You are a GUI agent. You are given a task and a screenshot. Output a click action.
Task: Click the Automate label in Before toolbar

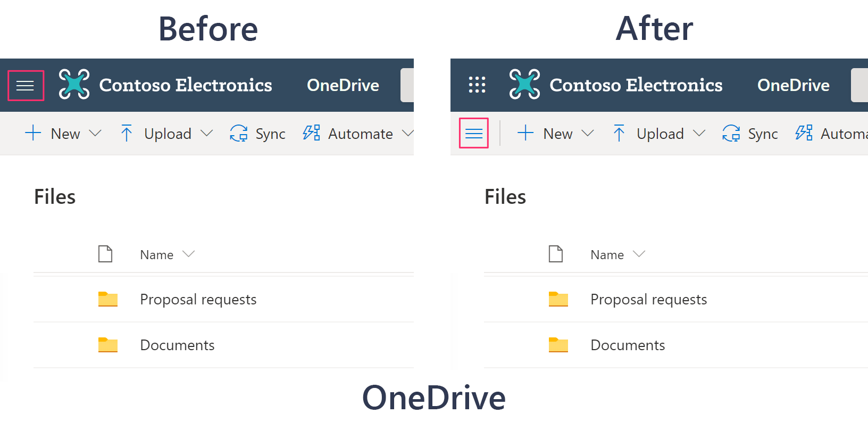tap(361, 134)
